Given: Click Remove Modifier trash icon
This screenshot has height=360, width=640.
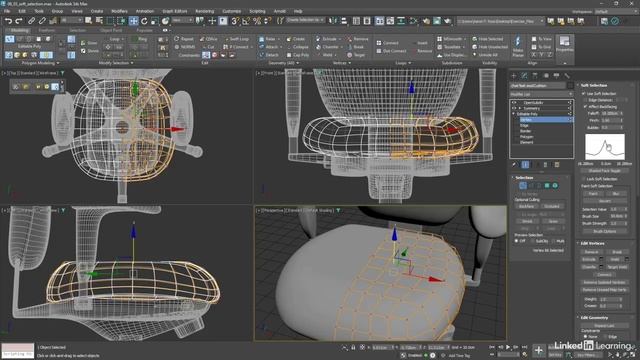Looking at the screenshot, I should [x=545, y=164].
